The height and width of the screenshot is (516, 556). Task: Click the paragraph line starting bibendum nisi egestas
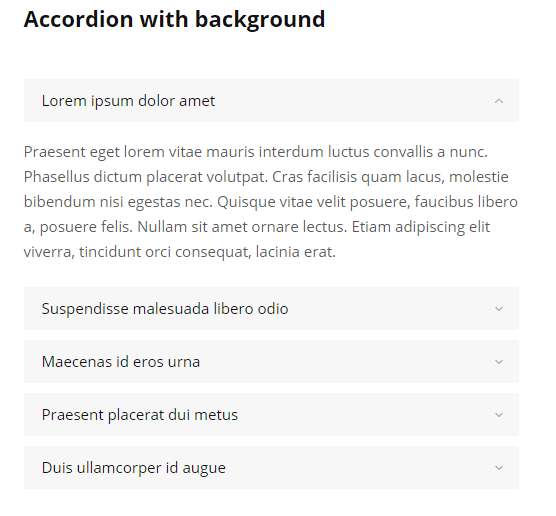point(271,202)
